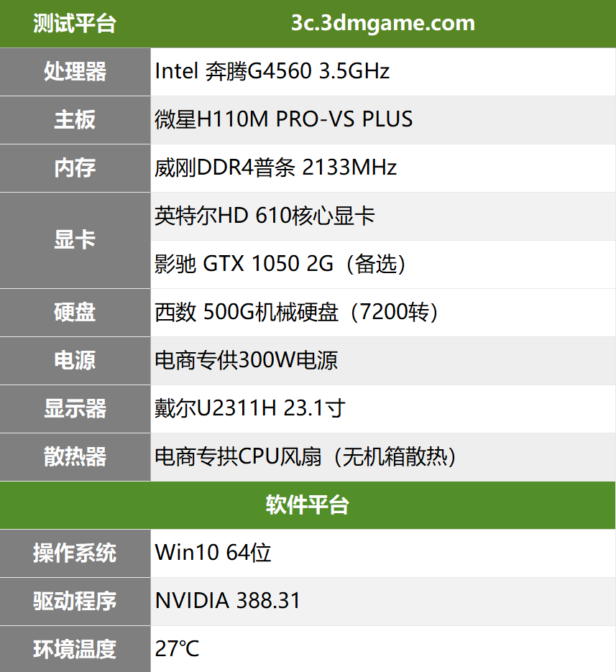Click 电商专拱CPU风扇（无机箱散热）cell
Viewport: 616px width, 672px height.
(x=383, y=457)
